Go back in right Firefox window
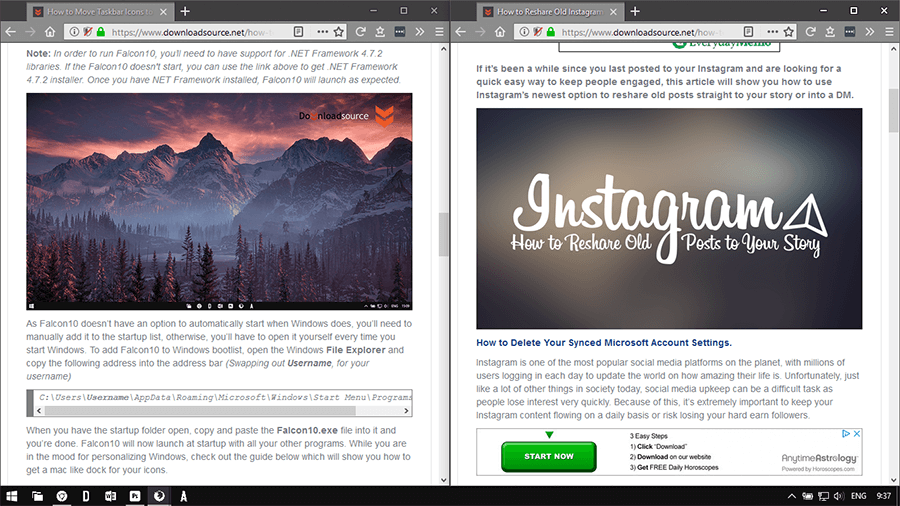 [x=460, y=32]
